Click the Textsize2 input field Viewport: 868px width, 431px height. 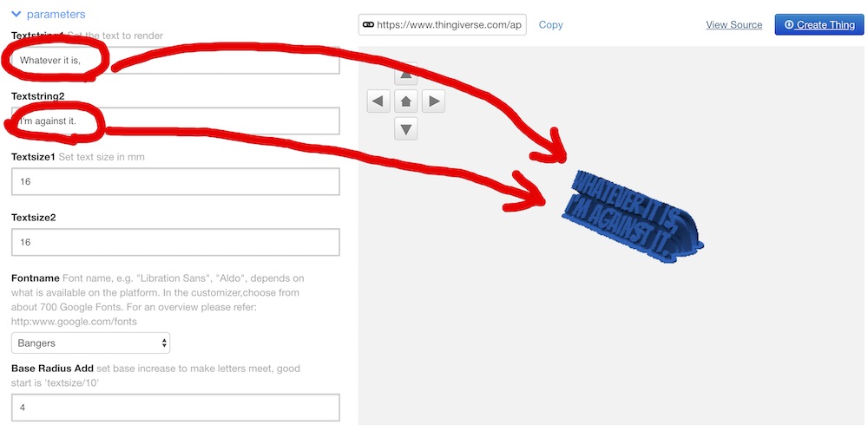[175, 242]
